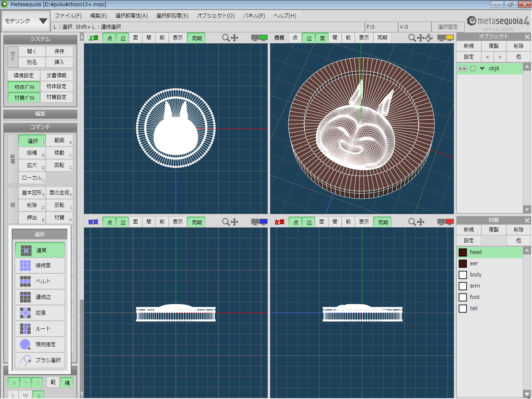Open the 表示 display menu in the 透視 view
The width and height of the screenshot is (532, 399).
tap(364, 38)
